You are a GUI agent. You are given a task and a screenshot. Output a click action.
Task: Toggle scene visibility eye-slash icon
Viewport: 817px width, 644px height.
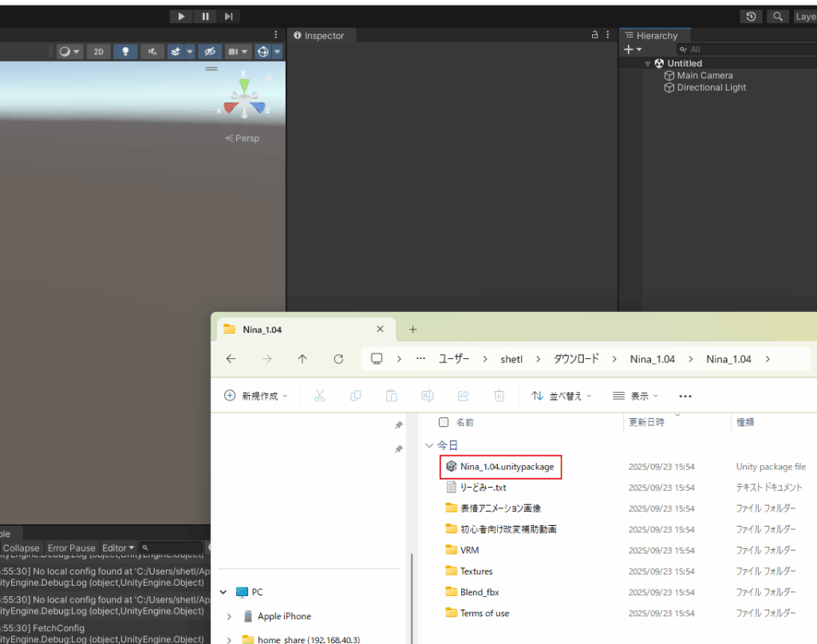(x=209, y=51)
